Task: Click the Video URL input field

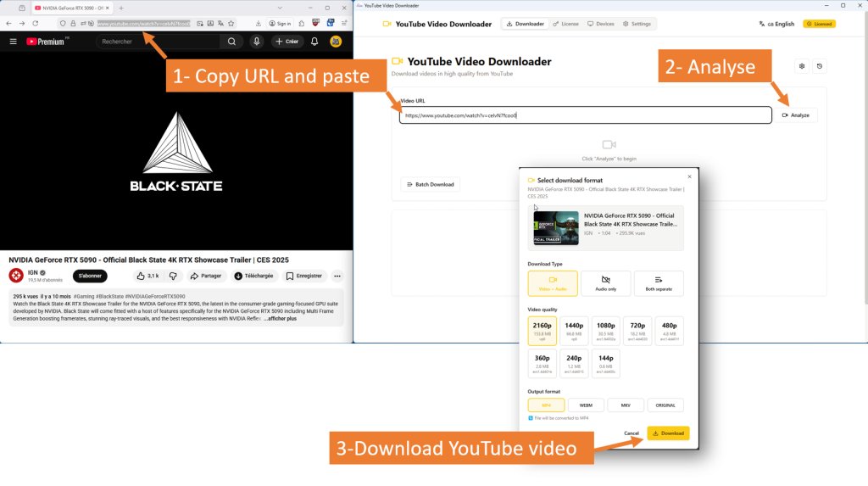Action: pyautogui.click(x=585, y=115)
